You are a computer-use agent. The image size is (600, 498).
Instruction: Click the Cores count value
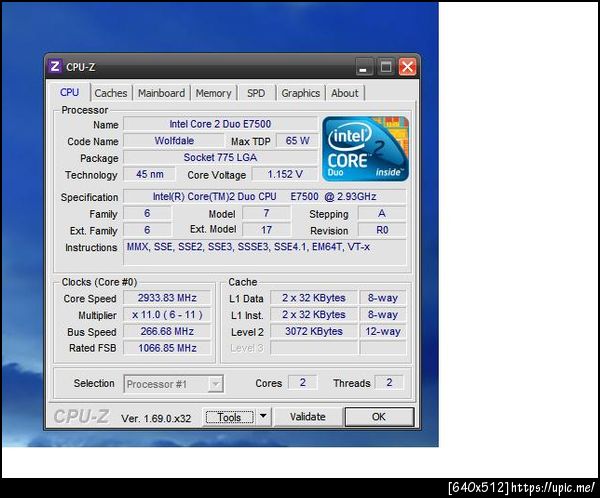(302, 382)
